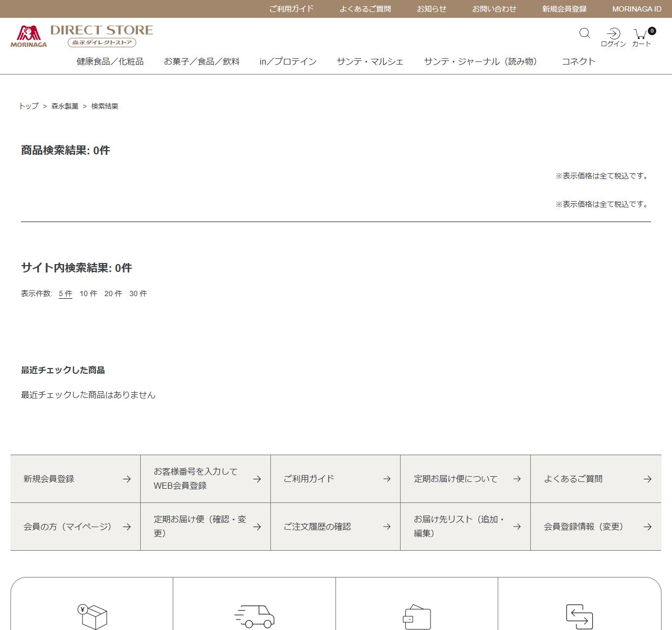The height and width of the screenshot is (630, 672).
Task: Set display count to 20 件
Action: pyautogui.click(x=113, y=293)
